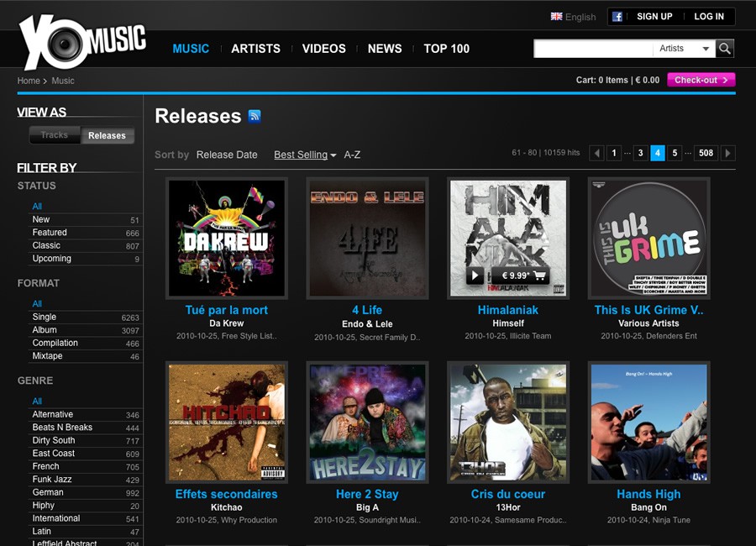Open the TOP 100 nav tab

(x=447, y=49)
